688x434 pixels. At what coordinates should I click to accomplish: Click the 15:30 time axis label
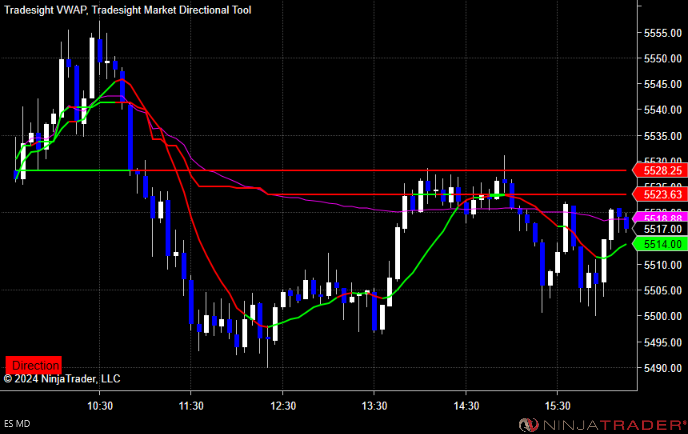click(558, 406)
